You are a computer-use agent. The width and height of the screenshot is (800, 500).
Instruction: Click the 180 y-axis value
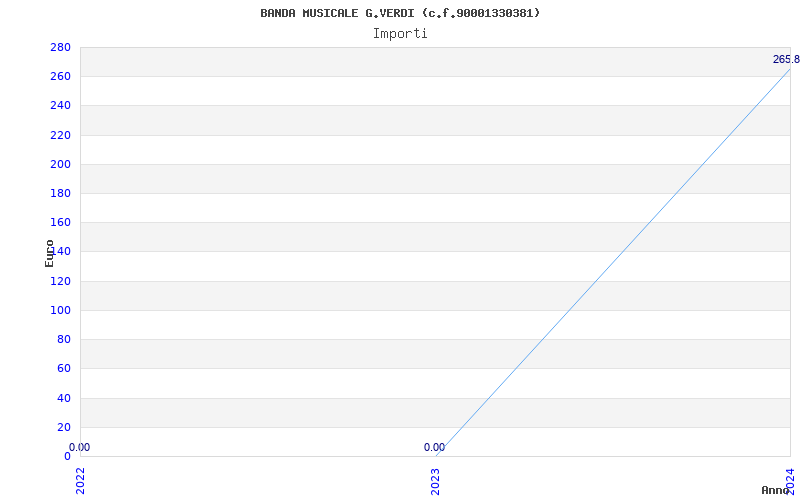60,193
